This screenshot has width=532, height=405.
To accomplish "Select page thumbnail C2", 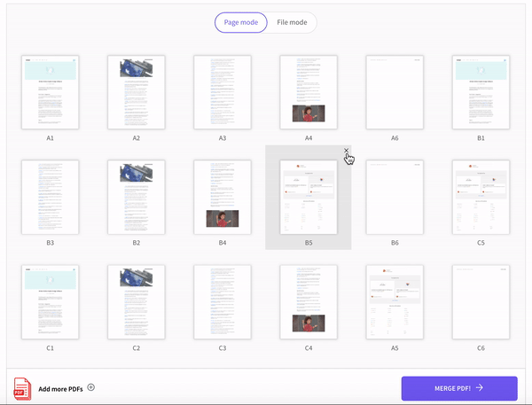I will [x=137, y=302].
